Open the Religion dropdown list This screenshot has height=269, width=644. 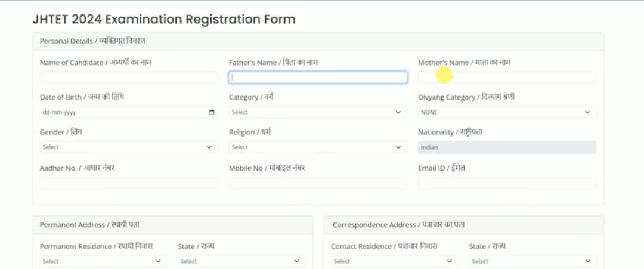(318, 147)
